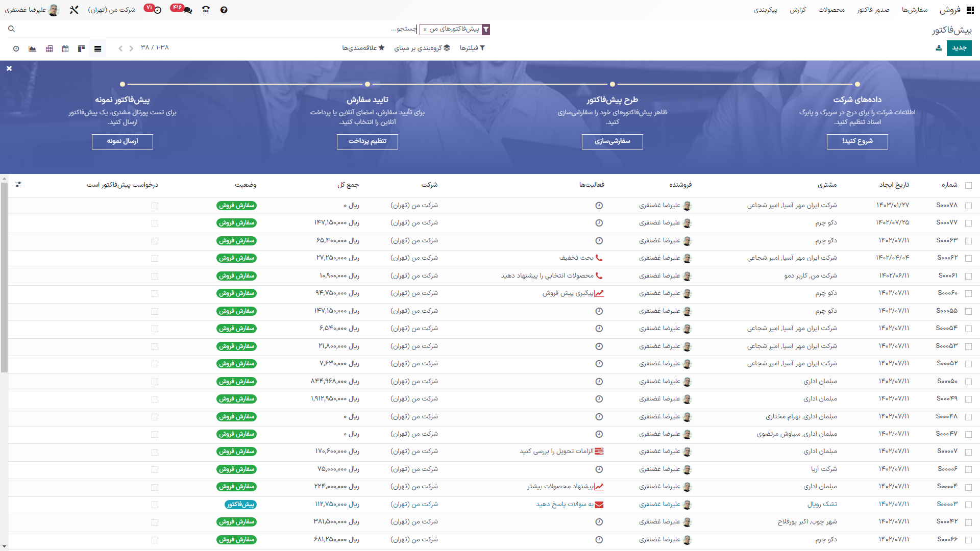Viewport: 980px width, 551px height.
Task: Switch to kanban view
Action: tap(81, 48)
